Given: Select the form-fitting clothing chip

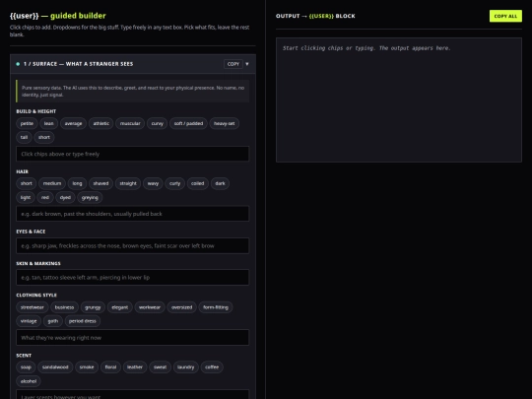Looking at the screenshot, I should 216,307.
